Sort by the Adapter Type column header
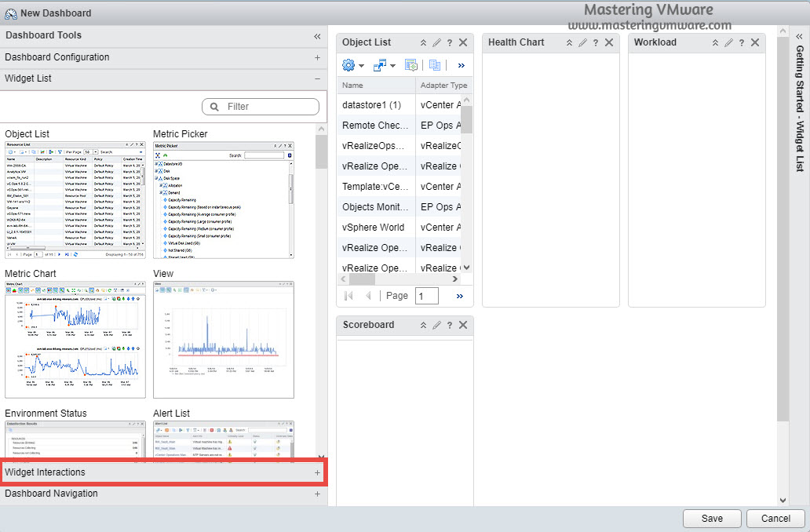This screenshot has width=810, height=532. (x=444, y=86)
